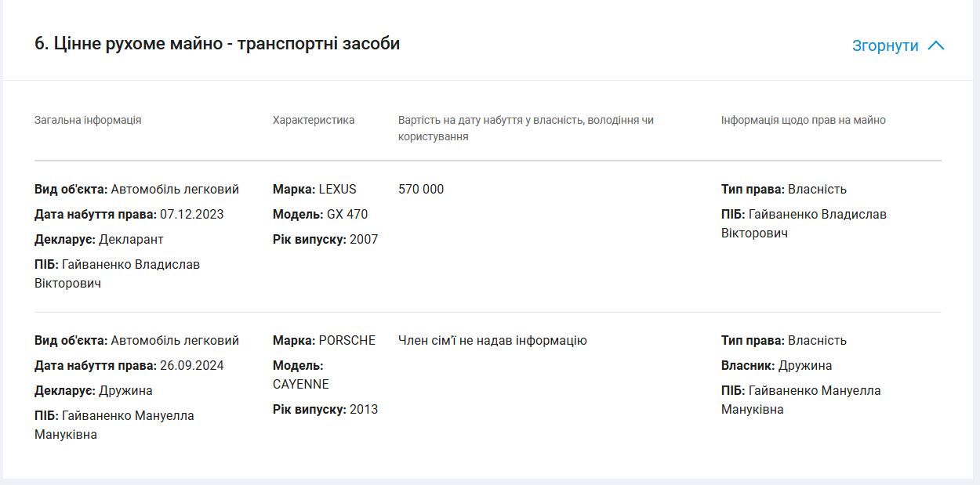Click the PORSCHE brand text
The width and height of the screenshot is (980, 485).
(349, 340)
